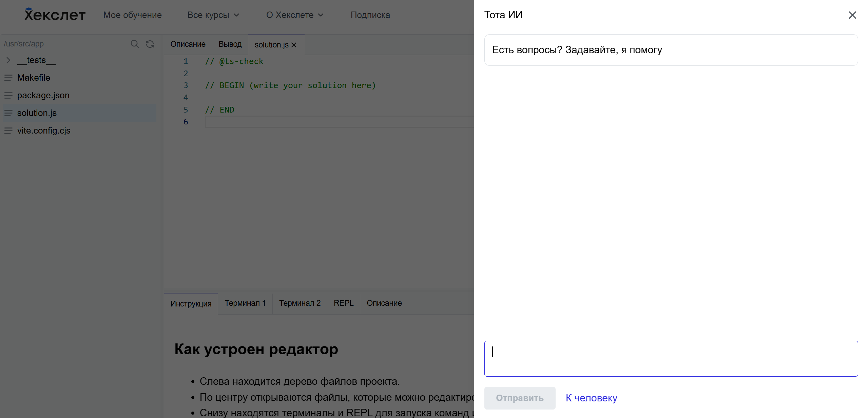Close the Тота ИИ chat panel
This screenshot has height=418, width=868.
pyautogui.click(x=852, y=15)
